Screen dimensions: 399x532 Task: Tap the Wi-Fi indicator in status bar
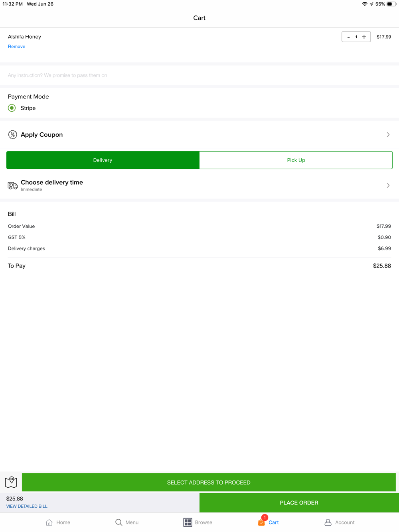point(365,4)
